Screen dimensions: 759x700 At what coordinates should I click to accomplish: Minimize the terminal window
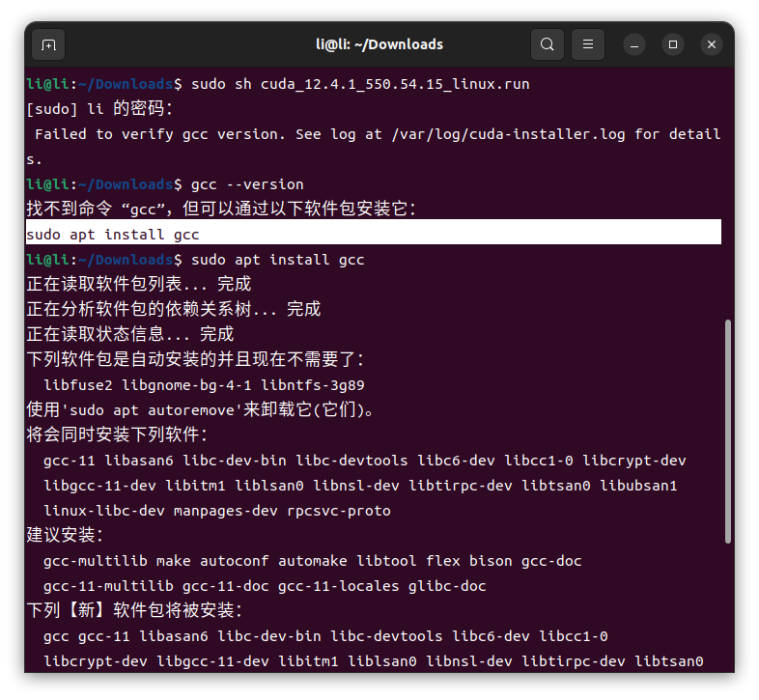(x=634, y=45)
